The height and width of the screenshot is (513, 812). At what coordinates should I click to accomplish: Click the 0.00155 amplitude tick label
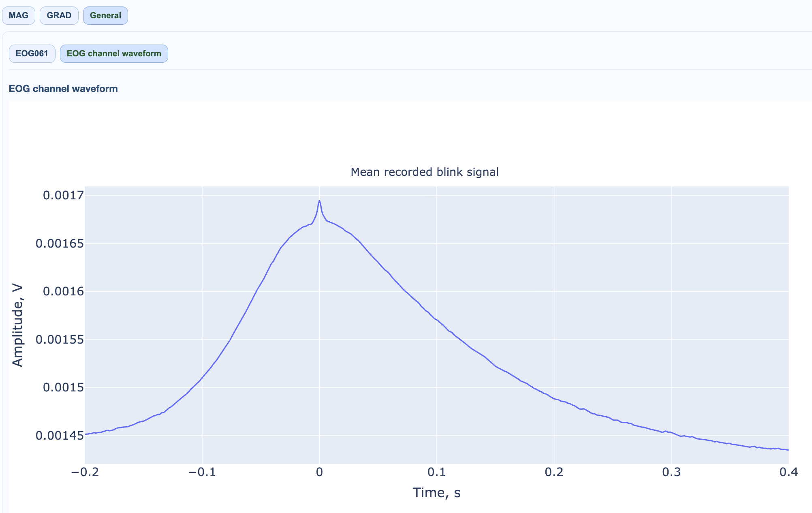60,339
